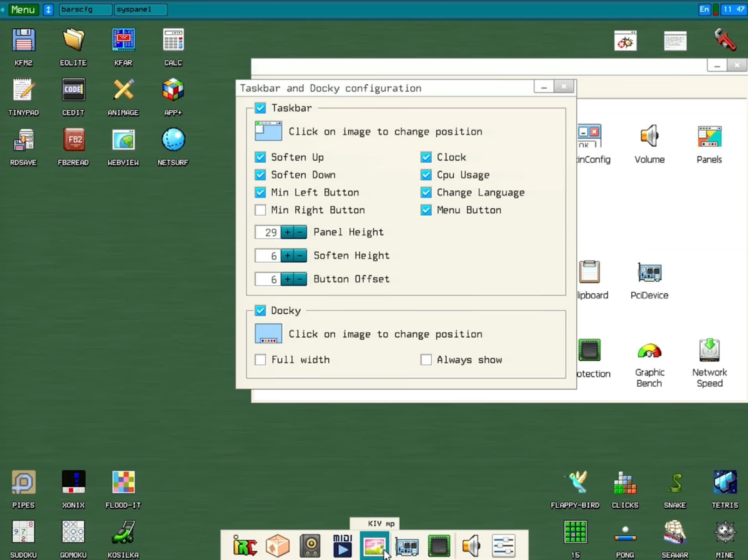
Task: Open the Menu button in the taskbar
Action: tap(23, 9)
